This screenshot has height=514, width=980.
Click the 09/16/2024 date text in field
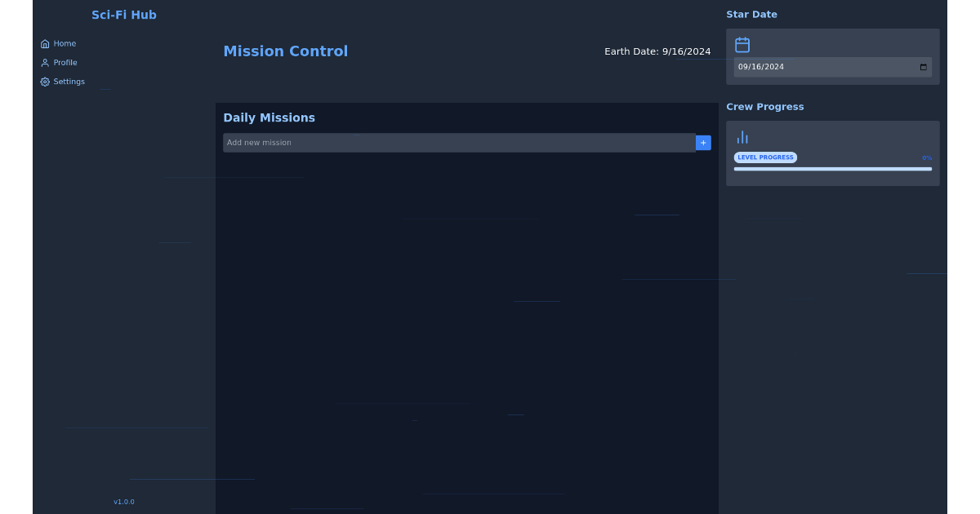click(761, 68)
